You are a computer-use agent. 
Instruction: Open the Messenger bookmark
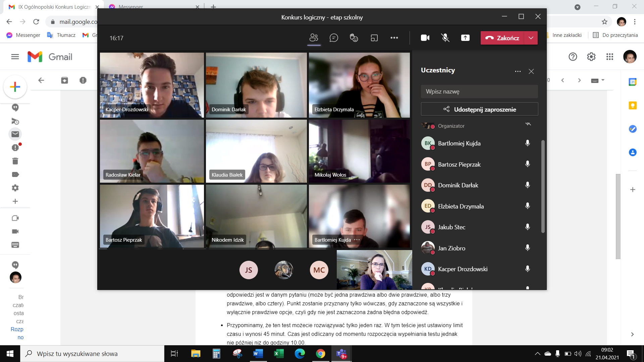[23, 35]
